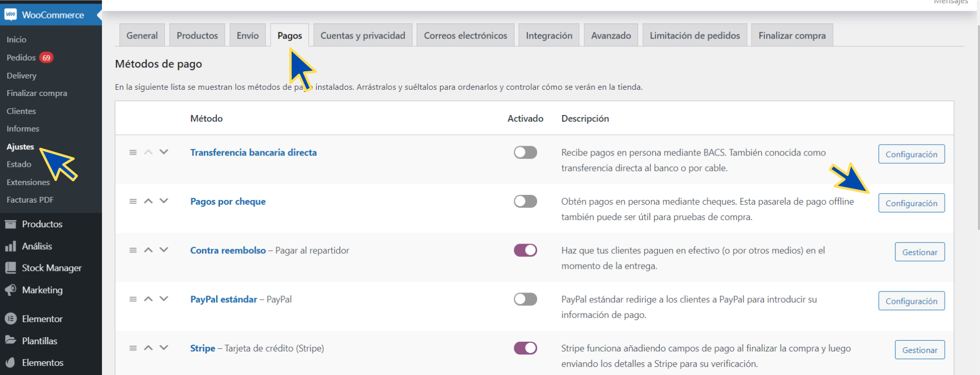The height and width of the screenshot is (375, 980).
Task: Move Contra reembolso down
Action: tap(164, 250)
